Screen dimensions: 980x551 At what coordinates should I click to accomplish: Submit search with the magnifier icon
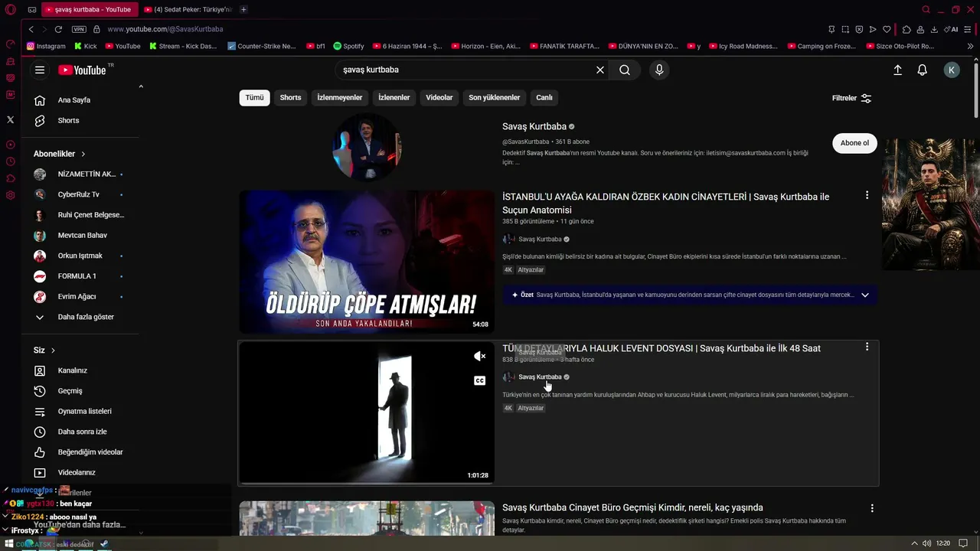point(625,70)
